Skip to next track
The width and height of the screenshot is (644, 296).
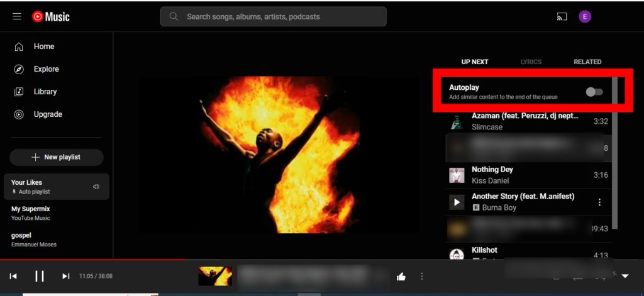click(65, 276)
